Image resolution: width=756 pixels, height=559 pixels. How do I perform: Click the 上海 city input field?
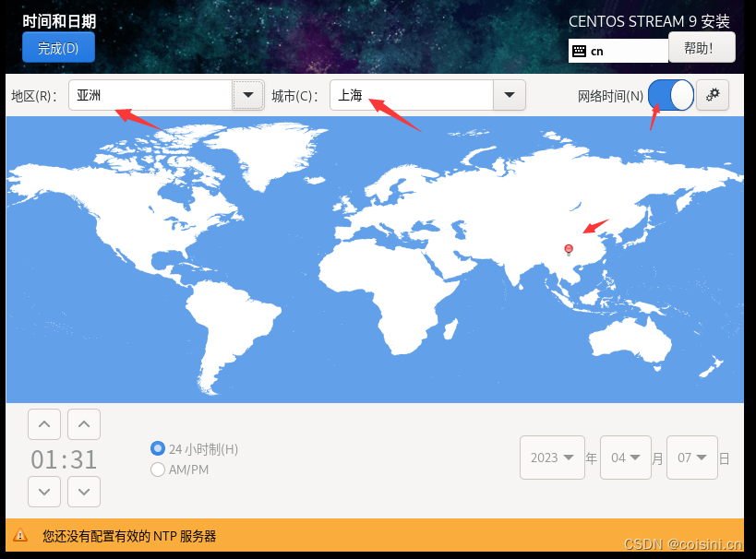(x=412, y=95)
